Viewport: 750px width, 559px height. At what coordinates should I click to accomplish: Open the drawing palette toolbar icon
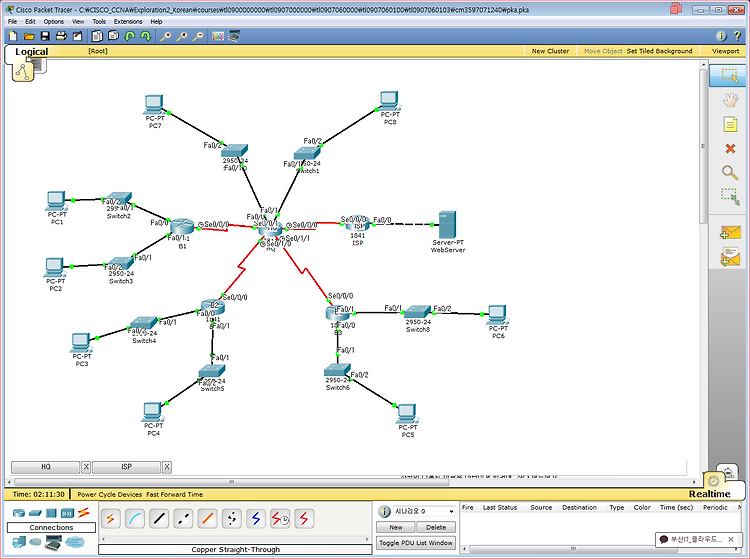tap(218, 36)
